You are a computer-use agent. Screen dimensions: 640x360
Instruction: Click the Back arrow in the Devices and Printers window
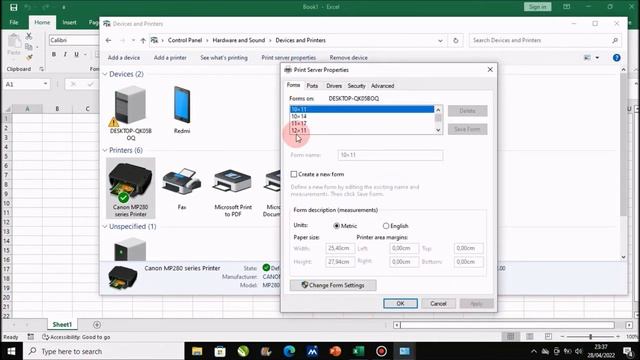point(108,40)
